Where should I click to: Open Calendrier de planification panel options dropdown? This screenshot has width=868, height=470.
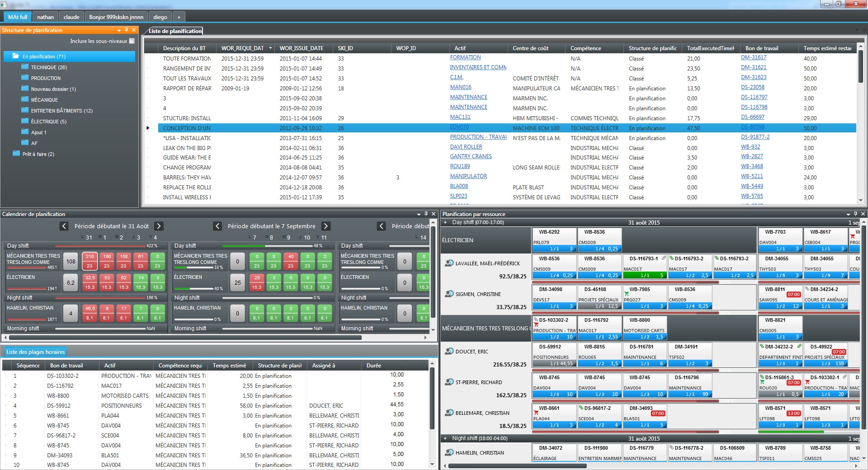click(x=419, y=214)
